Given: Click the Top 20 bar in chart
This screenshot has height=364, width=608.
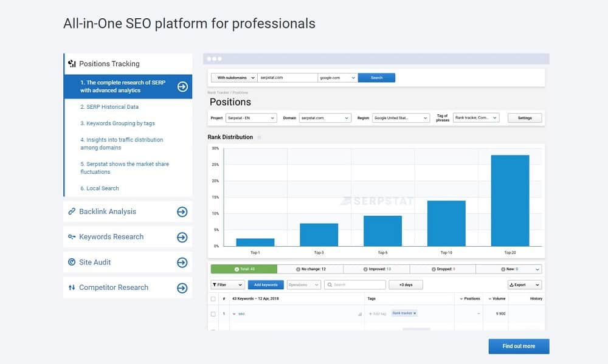Looking at the screenshot, I should click(510, 201).
